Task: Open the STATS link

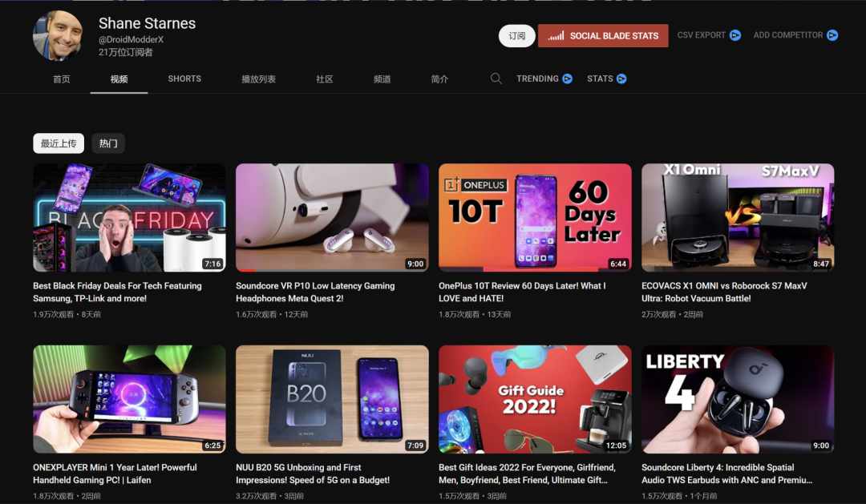Action: click(x=600, y=79)
